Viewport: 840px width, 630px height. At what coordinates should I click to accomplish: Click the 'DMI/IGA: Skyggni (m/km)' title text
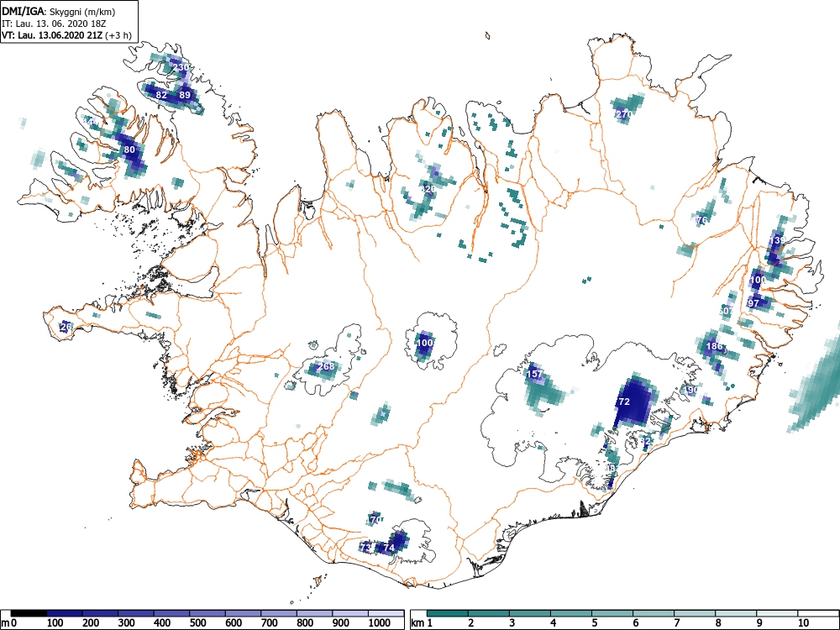(x=59, y=11)
